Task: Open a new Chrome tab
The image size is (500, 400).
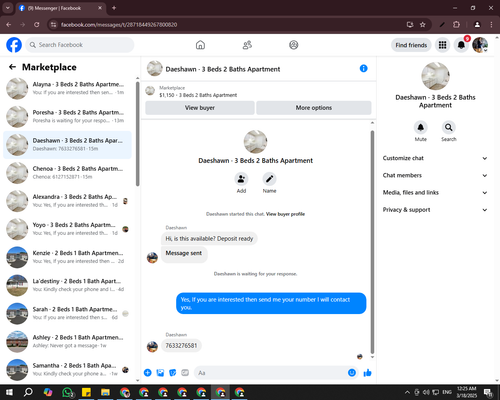Action: pyautogui.click(x=114, y=8)
